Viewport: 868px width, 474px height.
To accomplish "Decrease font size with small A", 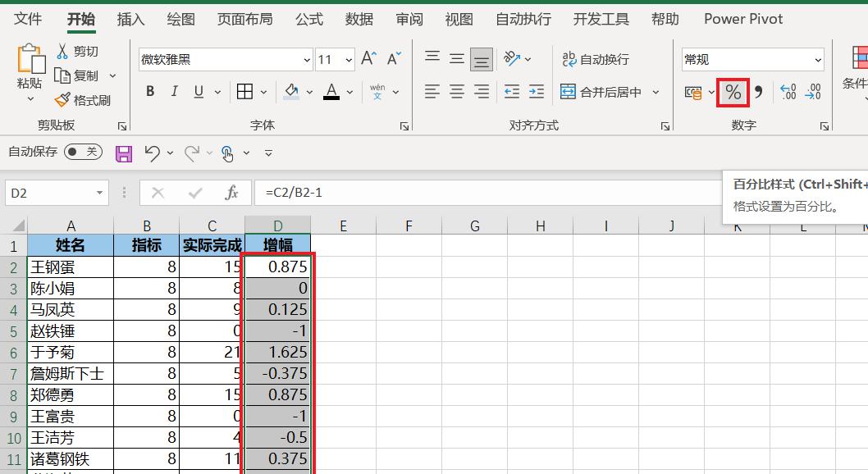I will click(x=394, y=58).
